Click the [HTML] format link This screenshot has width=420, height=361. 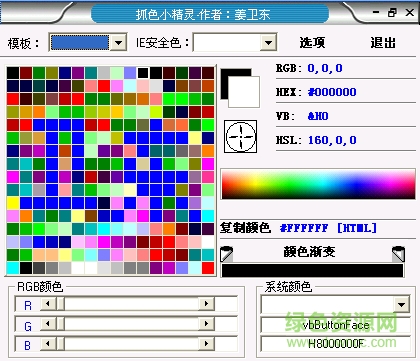[357, 228]
